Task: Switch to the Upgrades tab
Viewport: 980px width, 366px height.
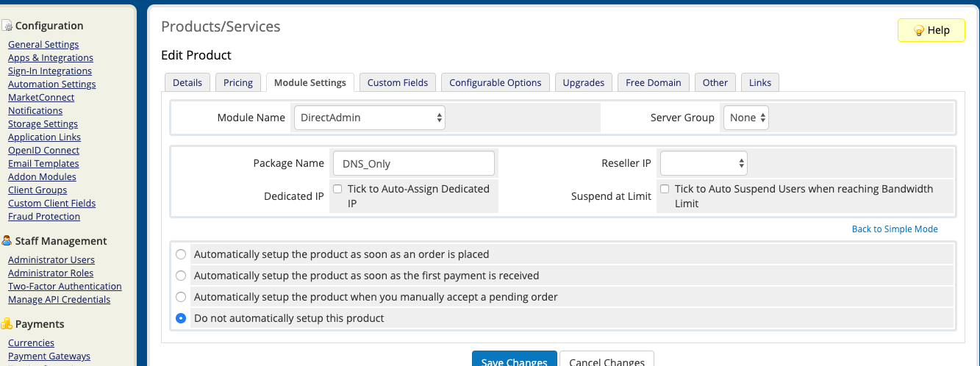Action: coord(584,82)
